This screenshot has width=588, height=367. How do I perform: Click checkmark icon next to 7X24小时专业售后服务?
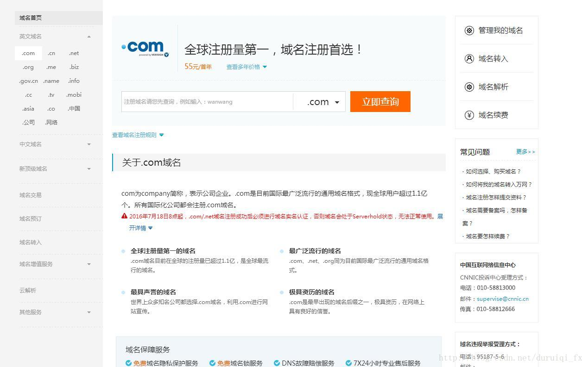[x=348, y=363]
